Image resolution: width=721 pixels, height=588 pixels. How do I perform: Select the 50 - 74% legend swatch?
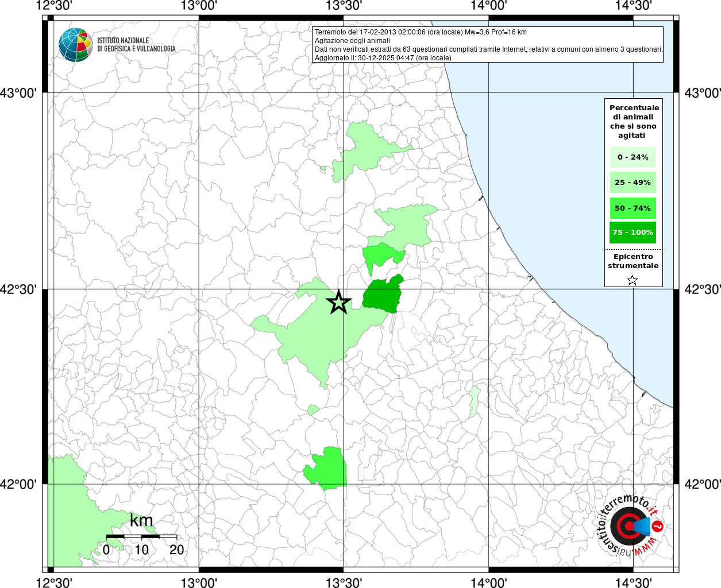tap(633, 208)
